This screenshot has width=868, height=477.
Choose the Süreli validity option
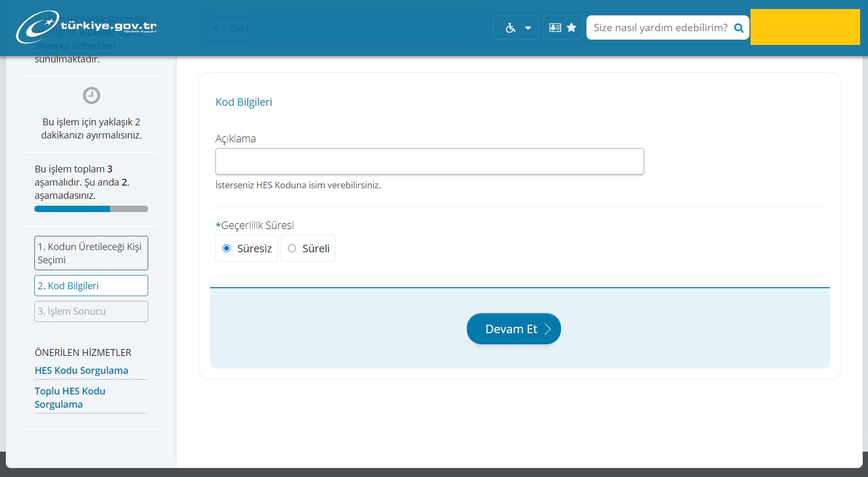click(x=292, y=249)
